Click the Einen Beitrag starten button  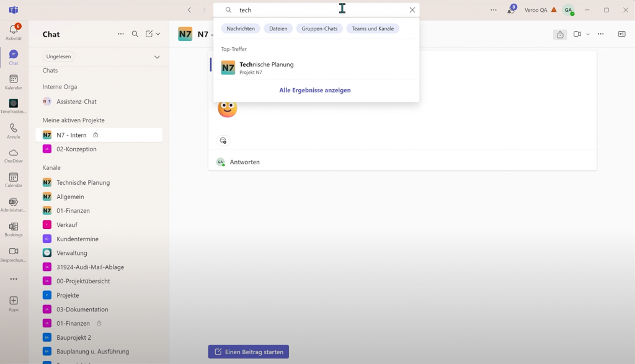point(248,352)
